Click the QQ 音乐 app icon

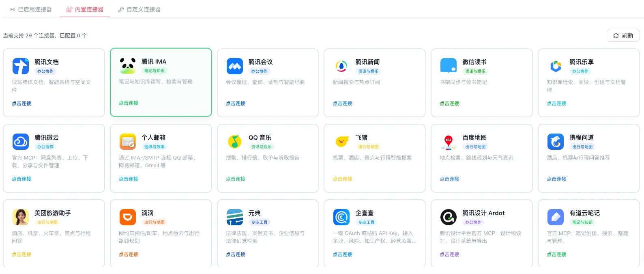click(235, 142)
